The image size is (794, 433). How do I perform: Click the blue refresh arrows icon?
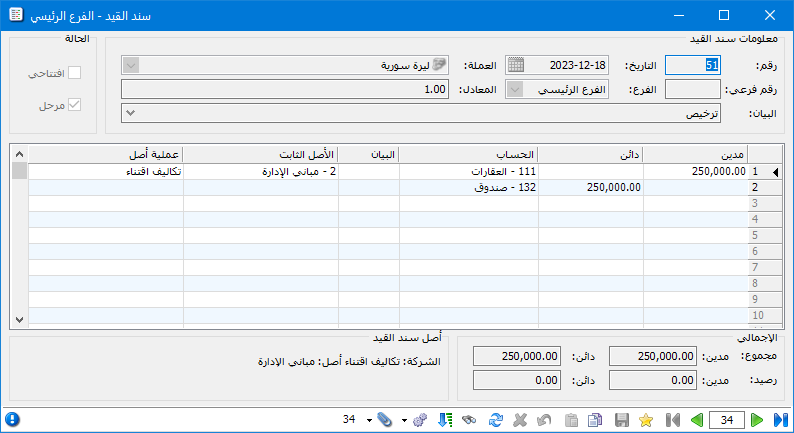click(x=496, y=420)
